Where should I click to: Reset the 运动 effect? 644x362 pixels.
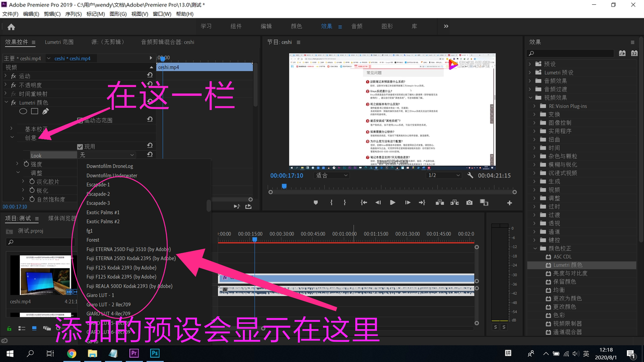[150, 76]
